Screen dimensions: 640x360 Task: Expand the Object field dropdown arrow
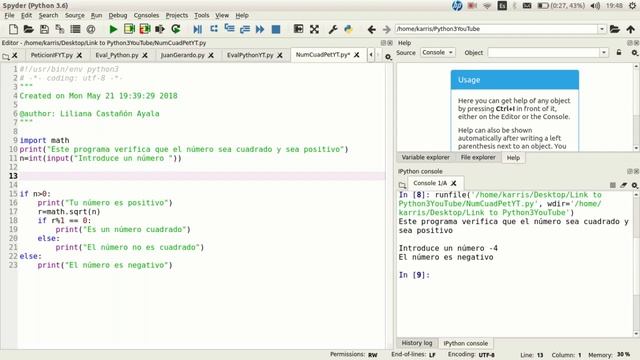click(x=604, y=52)
